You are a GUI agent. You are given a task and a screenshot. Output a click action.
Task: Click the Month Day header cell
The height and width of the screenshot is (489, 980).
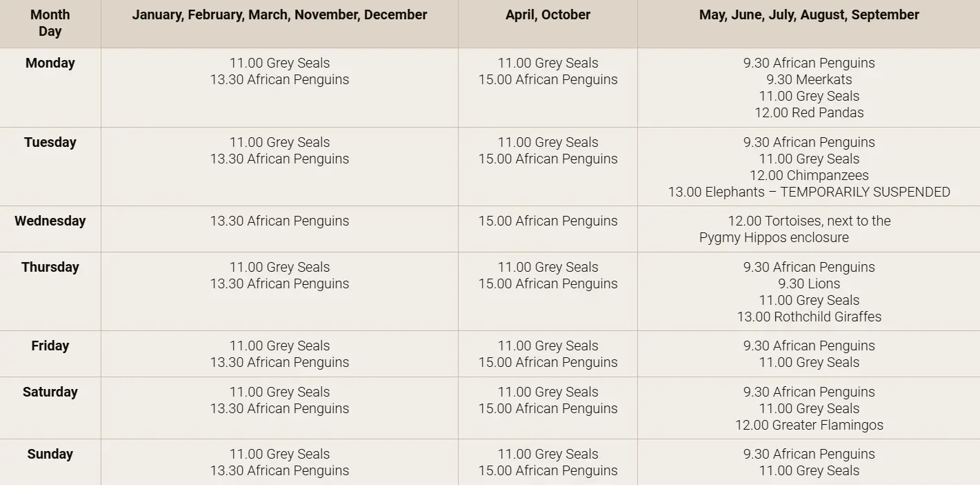[x=50, y=23]
